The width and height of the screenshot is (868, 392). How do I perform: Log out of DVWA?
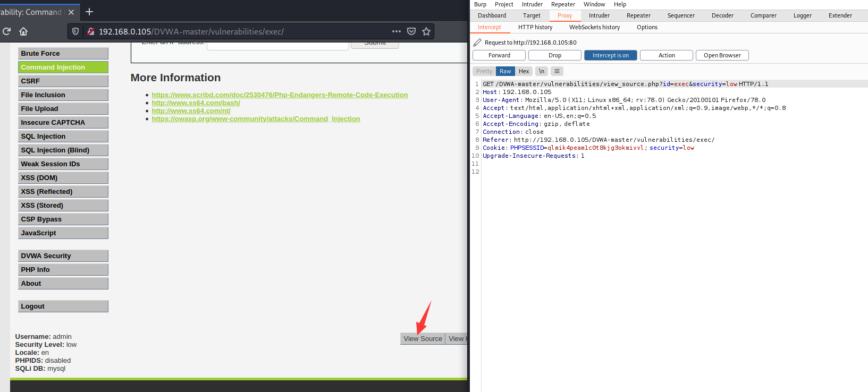click(63, 306)
